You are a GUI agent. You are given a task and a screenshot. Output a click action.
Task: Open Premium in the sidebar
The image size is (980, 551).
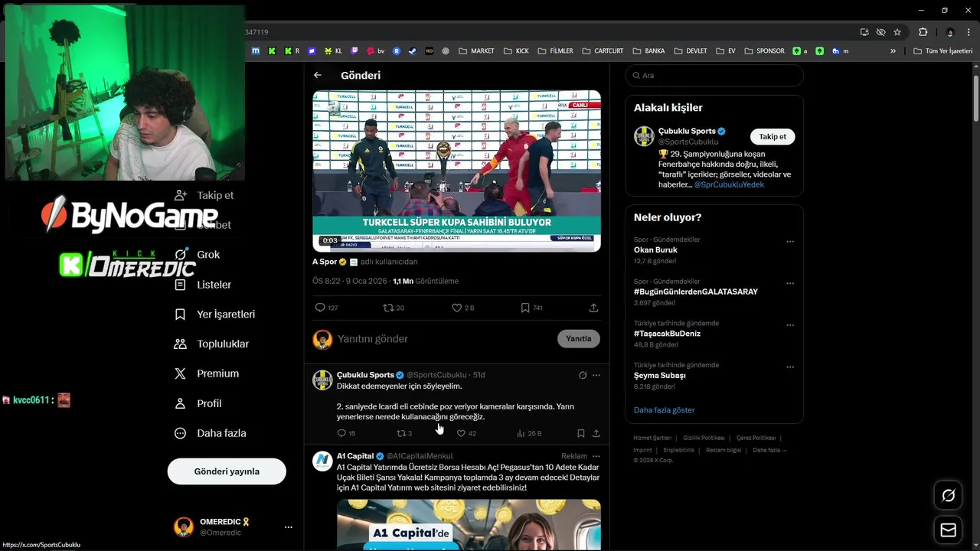coord(207,373)
